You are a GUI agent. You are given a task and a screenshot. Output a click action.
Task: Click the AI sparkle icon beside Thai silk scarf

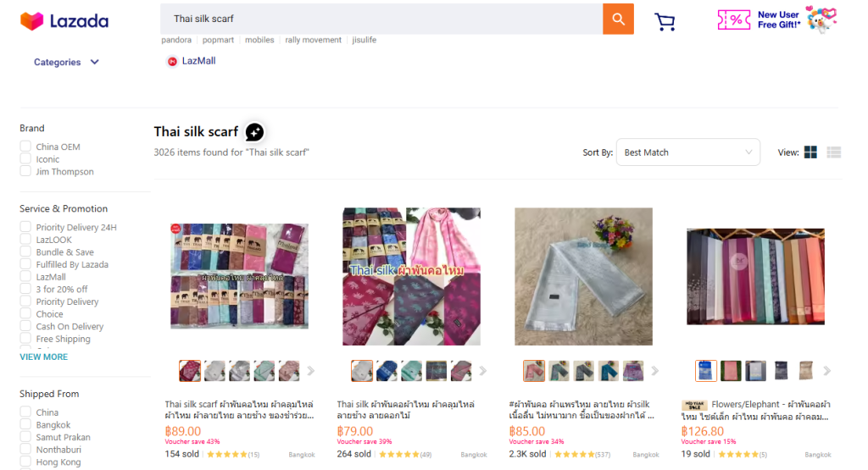tap(254, 132)
